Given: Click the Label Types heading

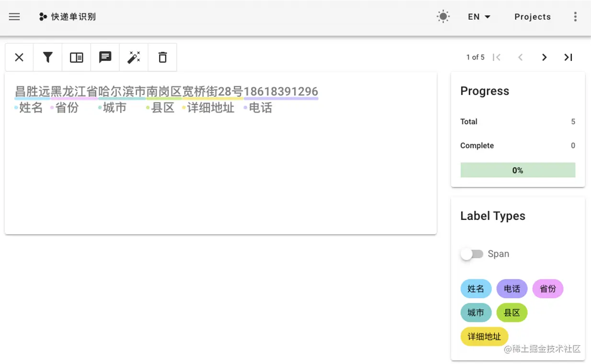Looking at the screenshot, I should (493, 216).
